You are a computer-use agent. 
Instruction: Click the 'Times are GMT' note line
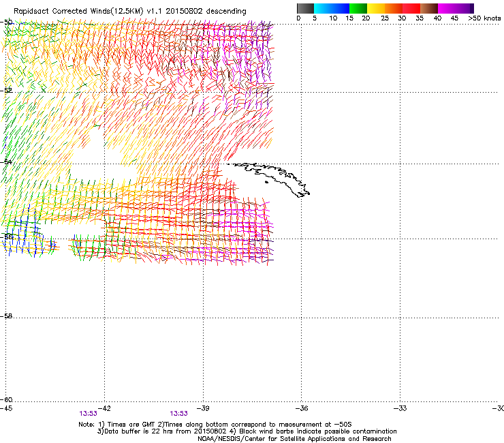click(x=215, y=425)
